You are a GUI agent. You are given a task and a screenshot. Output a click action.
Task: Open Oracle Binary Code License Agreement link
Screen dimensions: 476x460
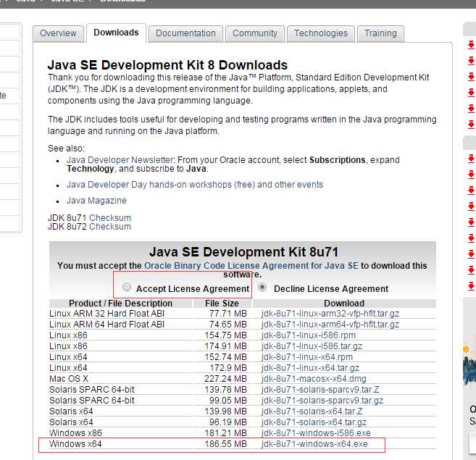point(251,266)
